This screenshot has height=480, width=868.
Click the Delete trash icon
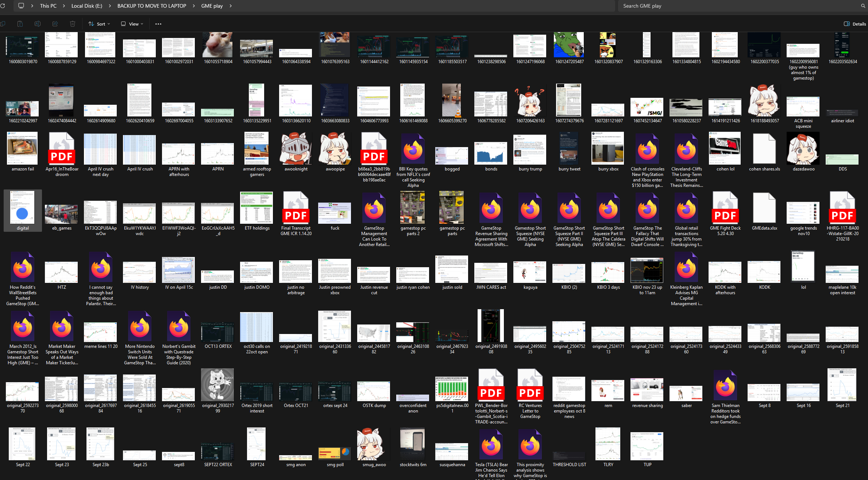click(x=73, y=24)
